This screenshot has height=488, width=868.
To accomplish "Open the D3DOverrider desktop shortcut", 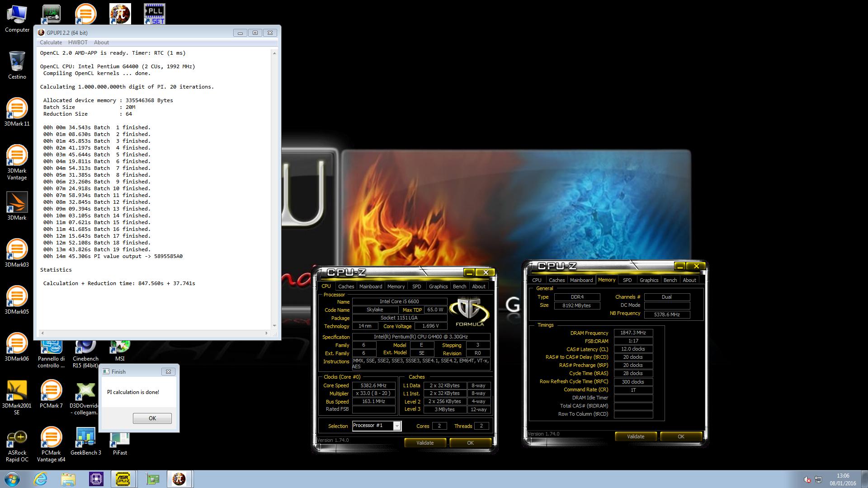I will tap(85, 397).
